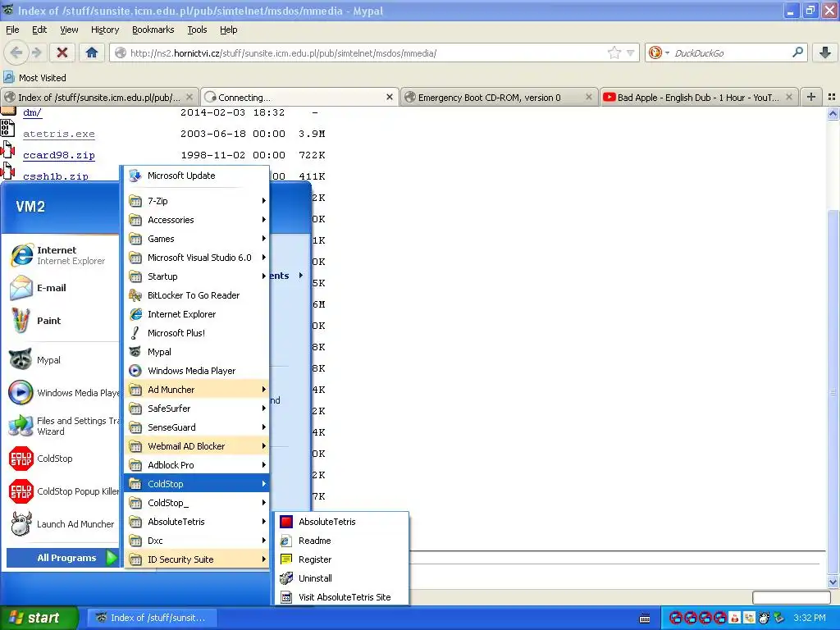Open the dm/ directory link
Viewport: 840px width, 630px height.
point(32,112)
